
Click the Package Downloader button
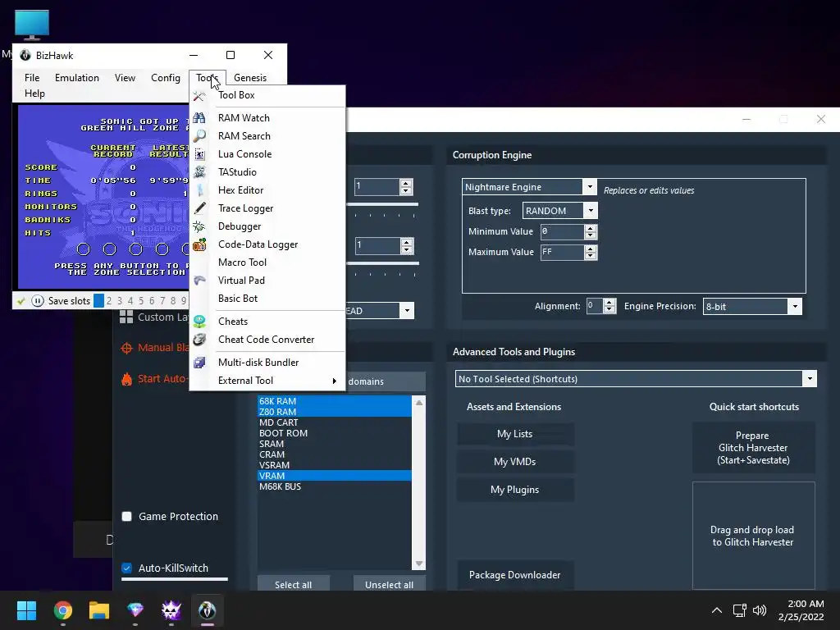tap(515, 575)
